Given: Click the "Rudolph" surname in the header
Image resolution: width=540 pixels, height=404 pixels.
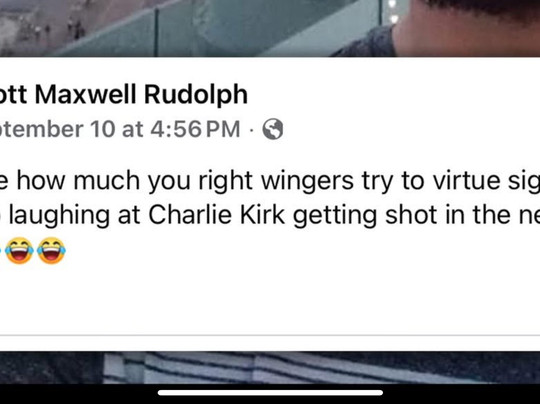Looking at the screenshot, I should pos(196,95).
